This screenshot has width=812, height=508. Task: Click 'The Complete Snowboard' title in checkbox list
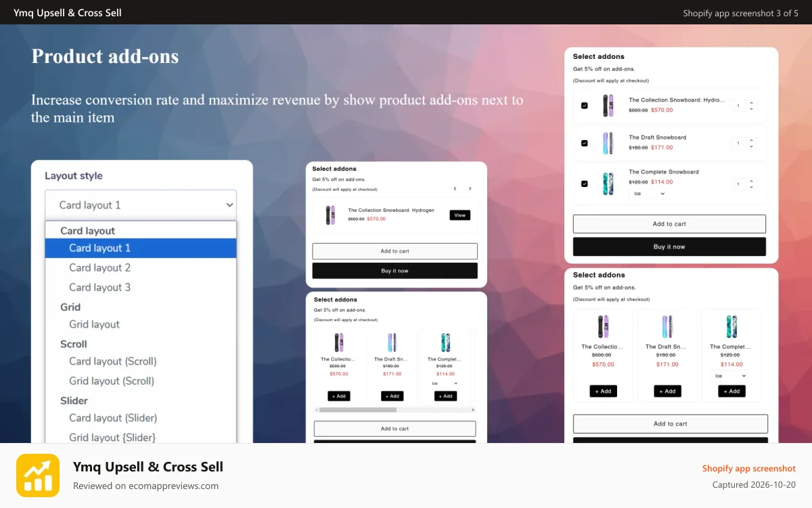[664, 172]
